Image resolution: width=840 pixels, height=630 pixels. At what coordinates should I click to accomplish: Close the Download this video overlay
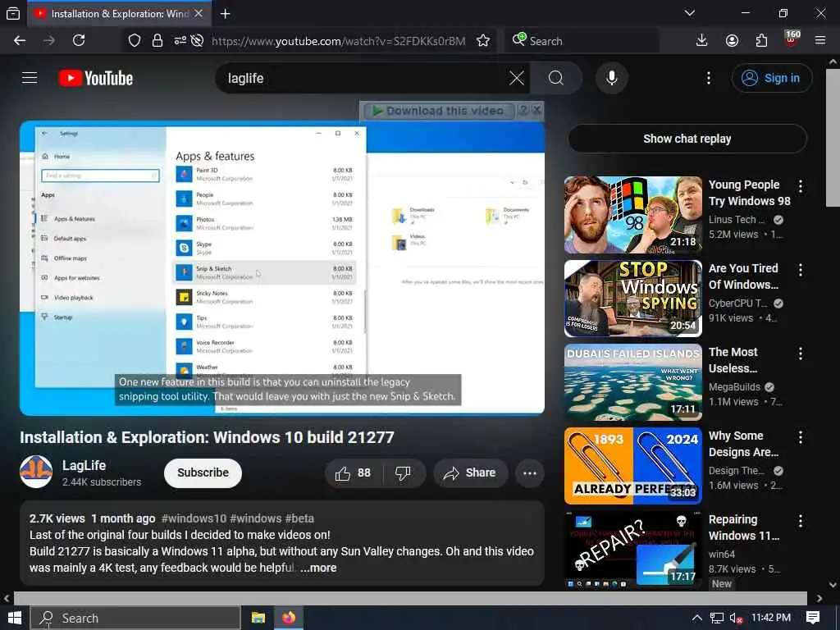point(536,111)
